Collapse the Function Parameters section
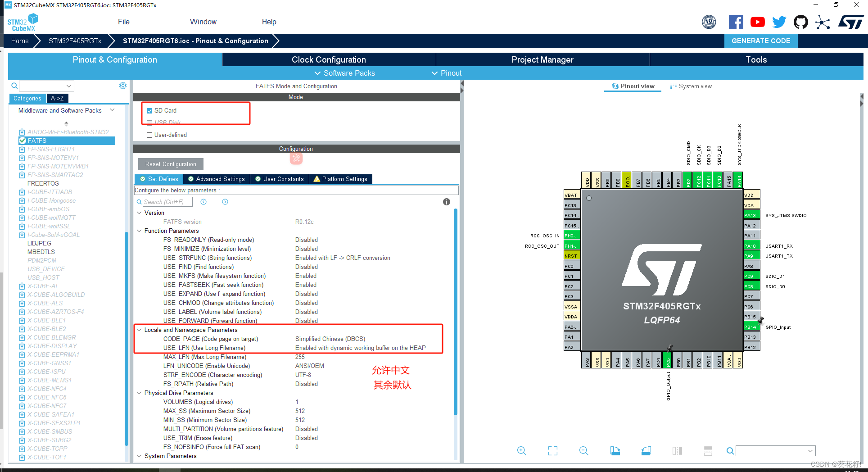 tap(139, 231)
